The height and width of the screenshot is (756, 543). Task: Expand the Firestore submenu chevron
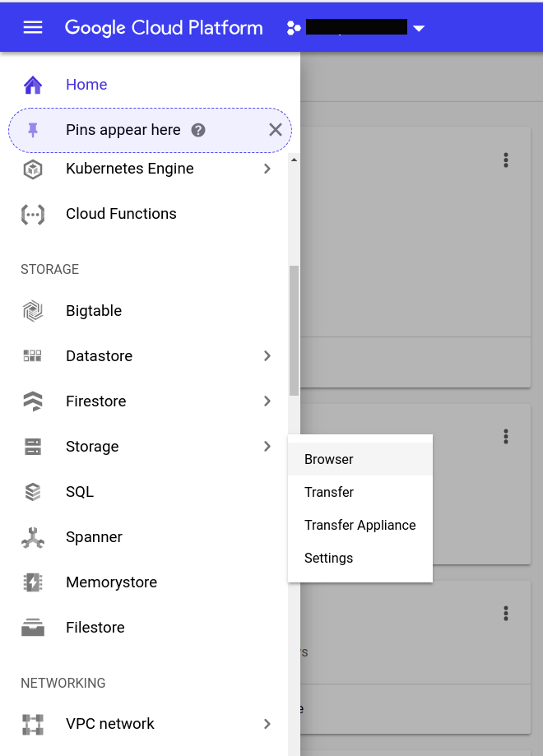(x=267, y=401)
